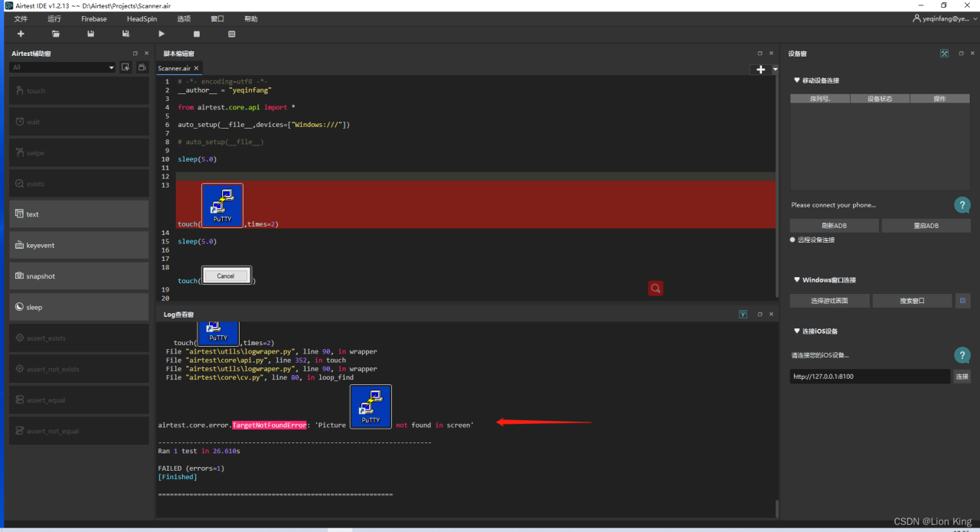This screenshot has width=980, height=532.
Task: Click the 选择游戏画面 button
Action: (x=830, y=301)
